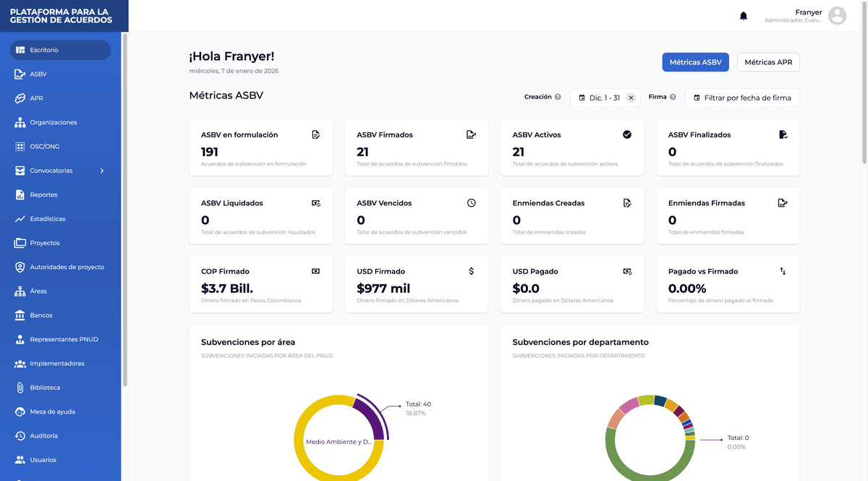The width and height of the screenshot is (868, 481).
Task: Go to Mesa de ayuda
Action: [52, 412]
